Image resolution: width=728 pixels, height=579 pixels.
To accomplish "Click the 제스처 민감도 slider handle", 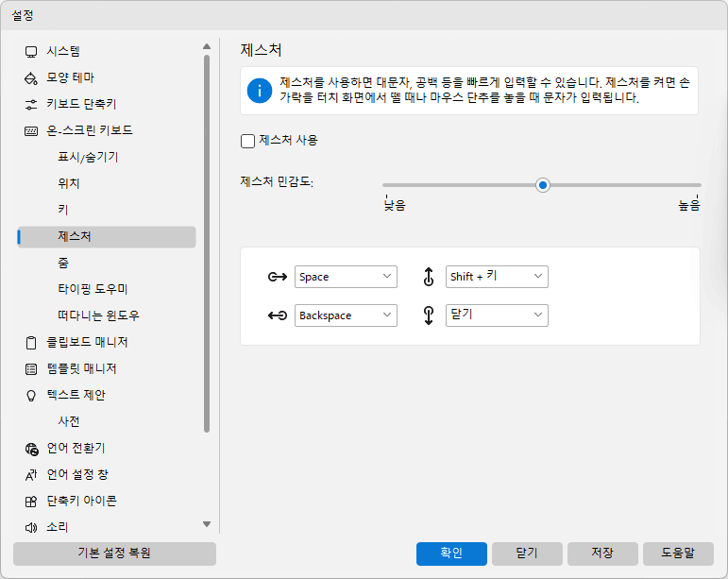I will 542,185.
